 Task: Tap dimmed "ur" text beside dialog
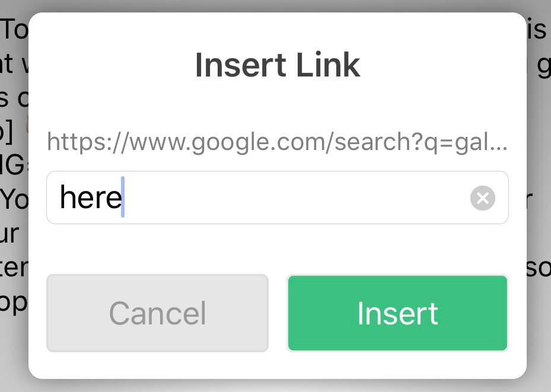[9, 234]
